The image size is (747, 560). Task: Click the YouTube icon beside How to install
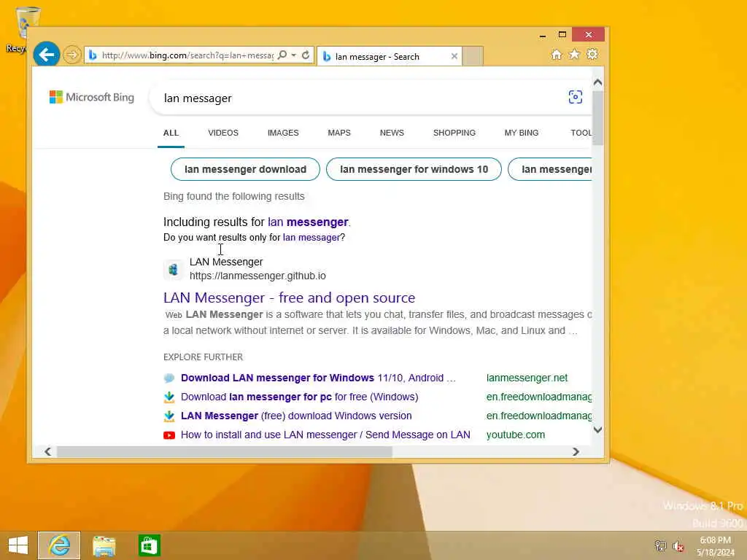(169, 435)
